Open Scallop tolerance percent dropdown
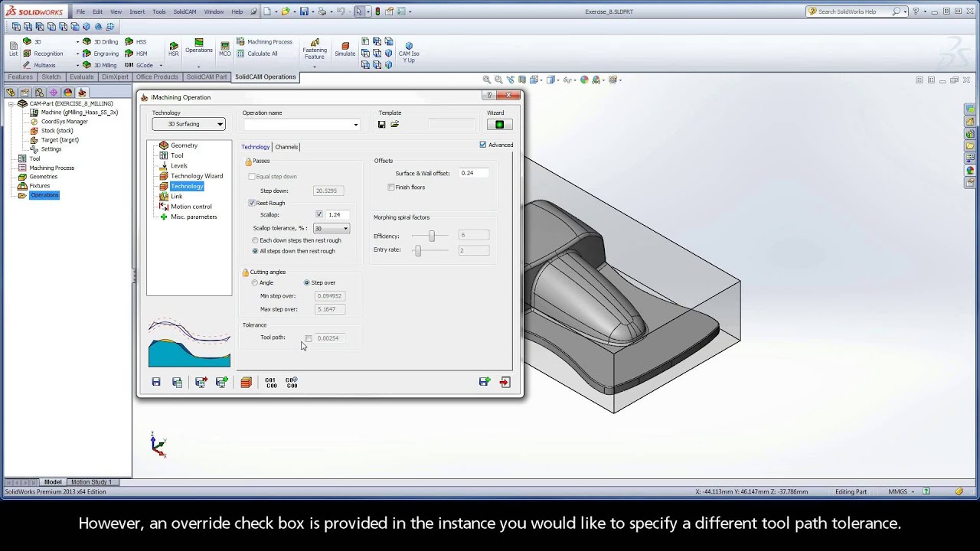The width and height of the screenshot is (980, 551). (331, 228)
